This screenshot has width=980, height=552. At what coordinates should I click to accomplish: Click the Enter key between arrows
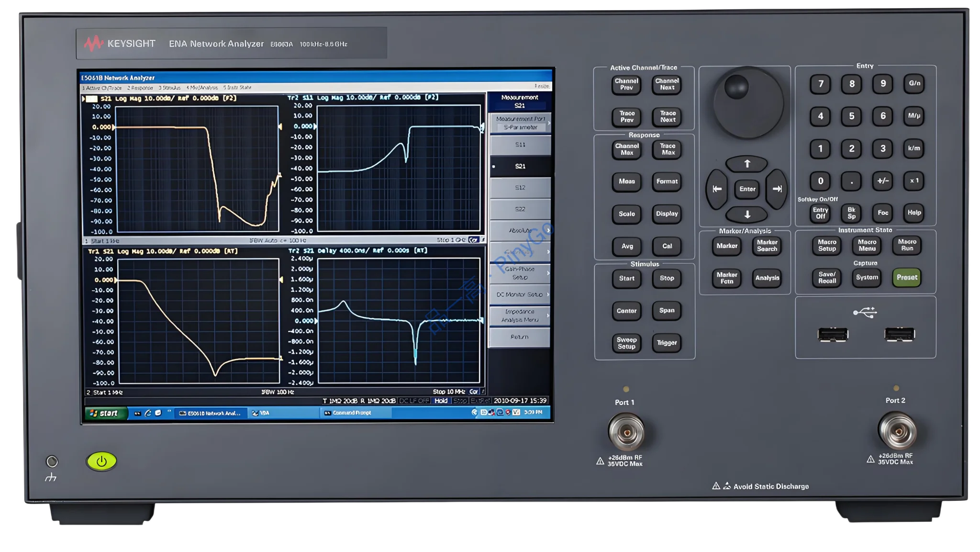(x=747, y=189)
